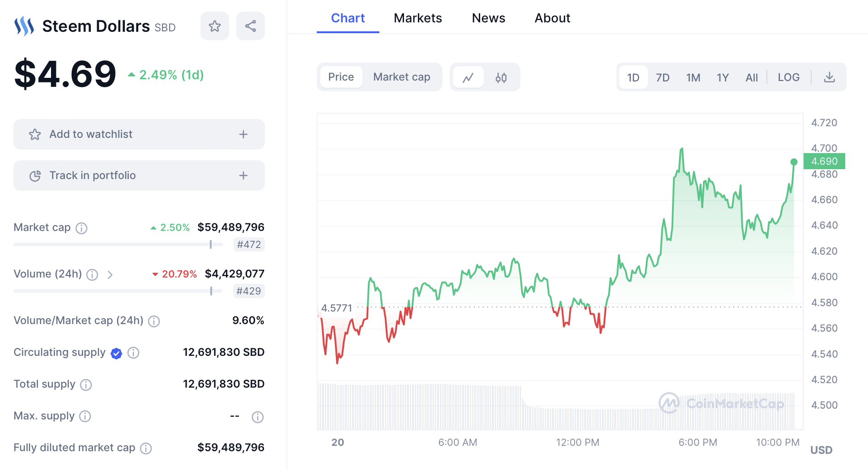This screenshot has width=868, height=470.
Task: Expand the Volume (24h) chevron arrow
Action: click(x=110, y=274)
